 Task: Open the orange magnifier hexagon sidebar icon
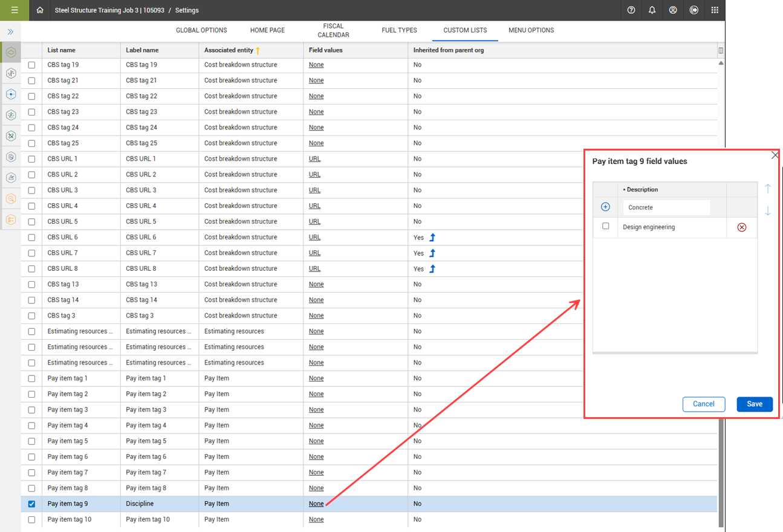click(x=10, y=198)
